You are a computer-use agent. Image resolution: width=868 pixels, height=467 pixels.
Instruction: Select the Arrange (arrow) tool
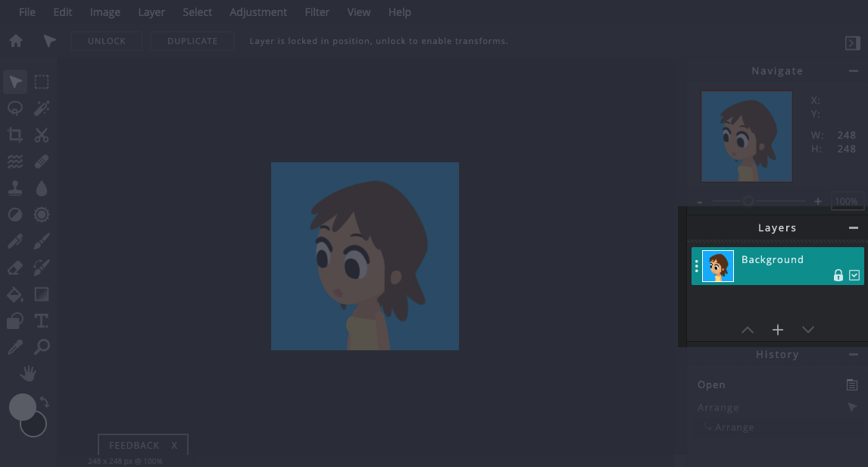point(15,82)
